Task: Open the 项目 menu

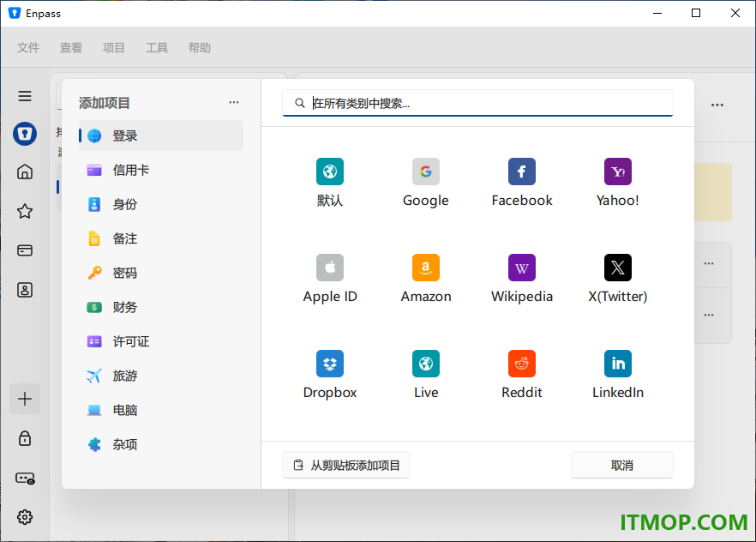Action: click(x=114, y=48)
